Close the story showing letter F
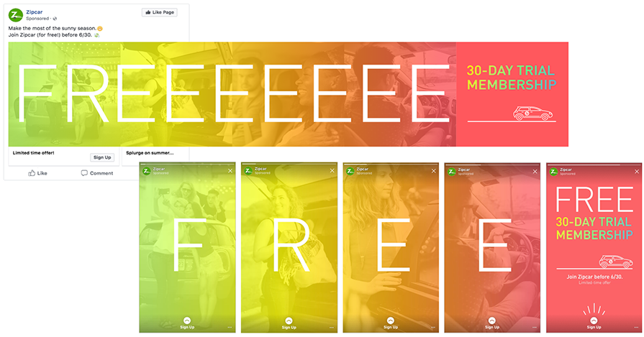 click(230, 171)
